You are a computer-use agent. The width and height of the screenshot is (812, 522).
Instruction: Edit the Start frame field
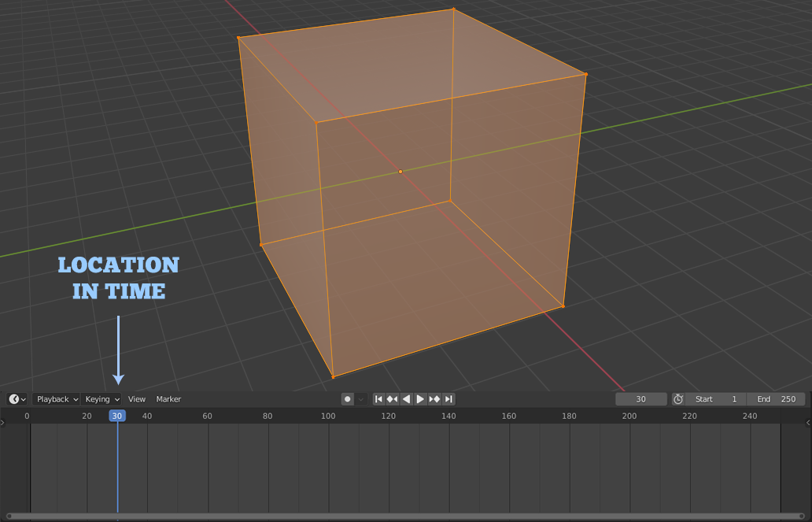tap(714, 399)
